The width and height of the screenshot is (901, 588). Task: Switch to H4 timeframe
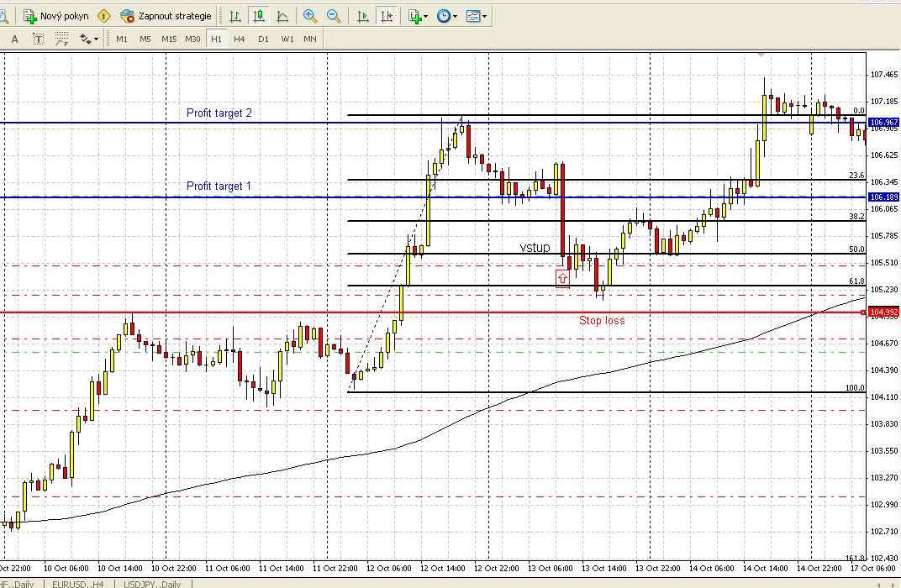(x=239, y=39)
